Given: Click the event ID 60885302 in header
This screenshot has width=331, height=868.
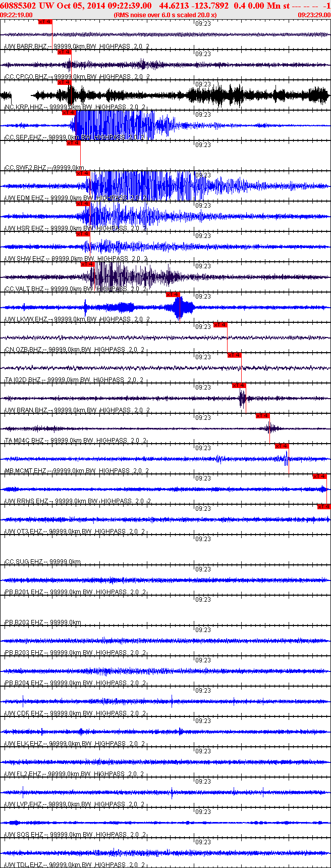Looking at the screenshot, I should (x=18, y=6).
